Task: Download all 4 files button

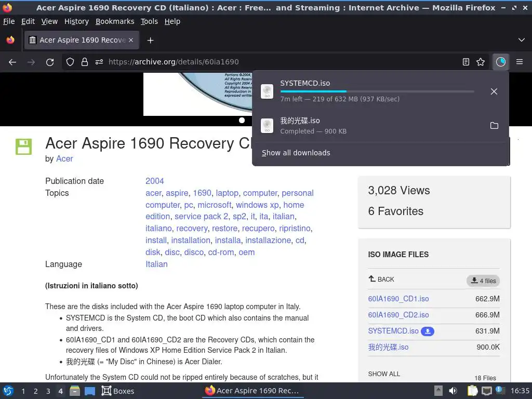Action: pyautogui.click(x=483, y=281)
